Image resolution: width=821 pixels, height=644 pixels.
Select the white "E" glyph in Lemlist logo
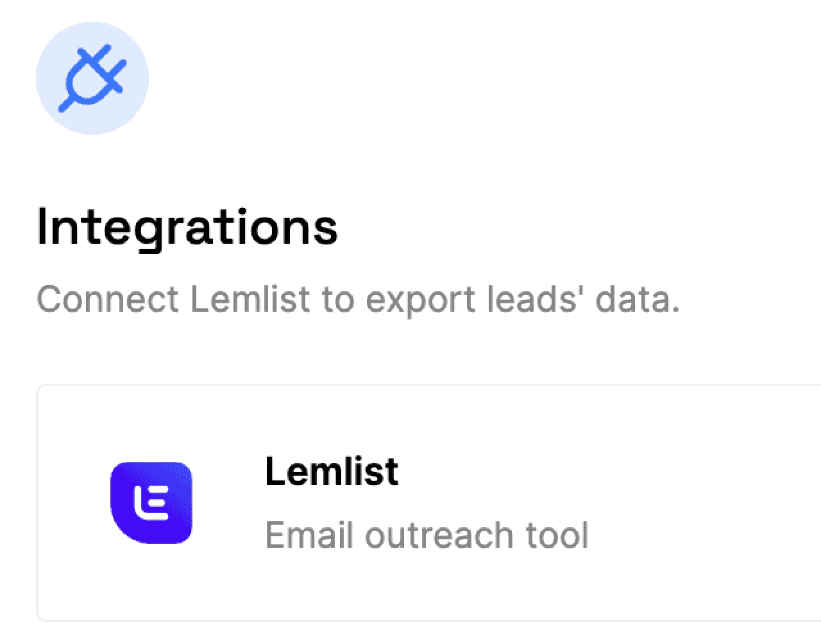151,502
